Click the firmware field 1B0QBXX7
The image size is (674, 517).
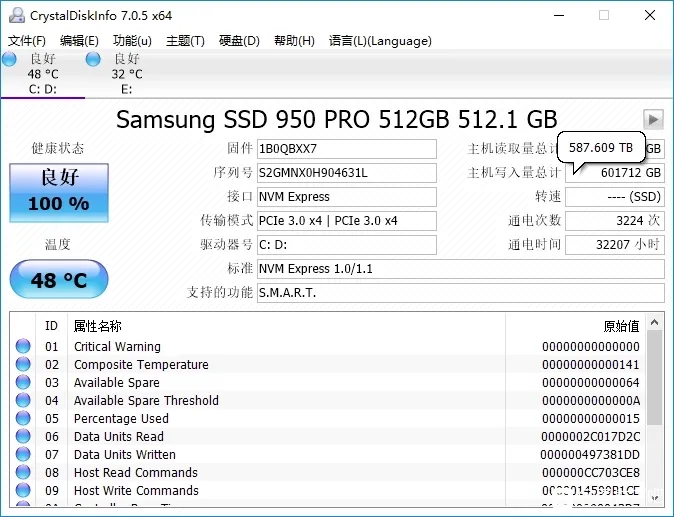tap(347, 149)
